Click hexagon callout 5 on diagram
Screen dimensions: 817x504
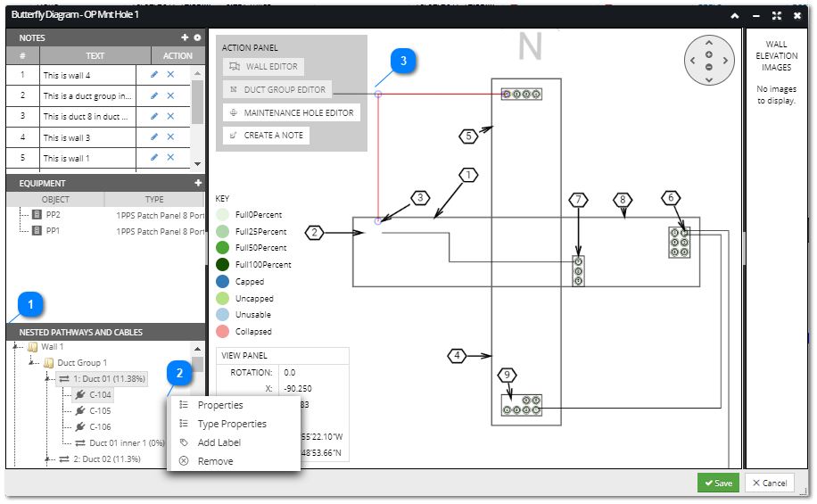468,136
